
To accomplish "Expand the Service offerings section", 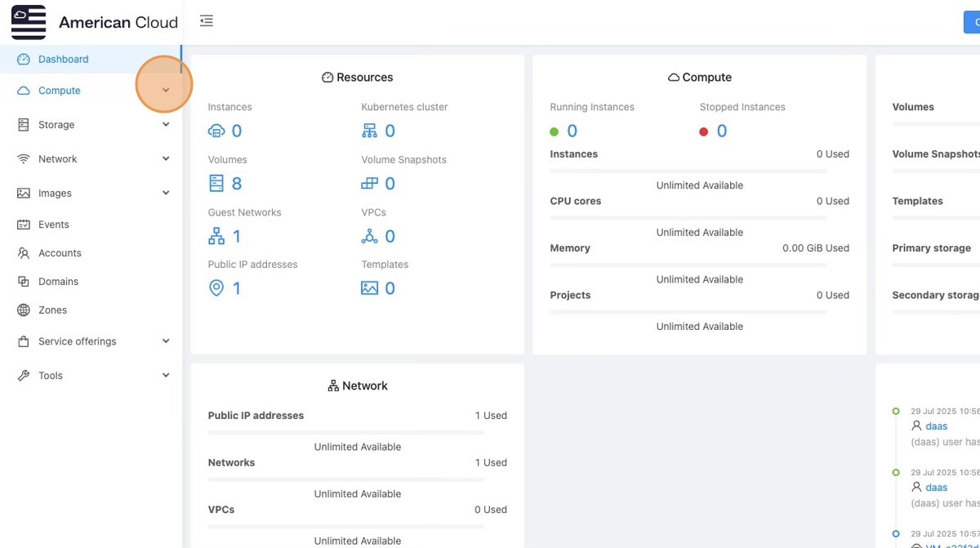I will tap(166, 341).
